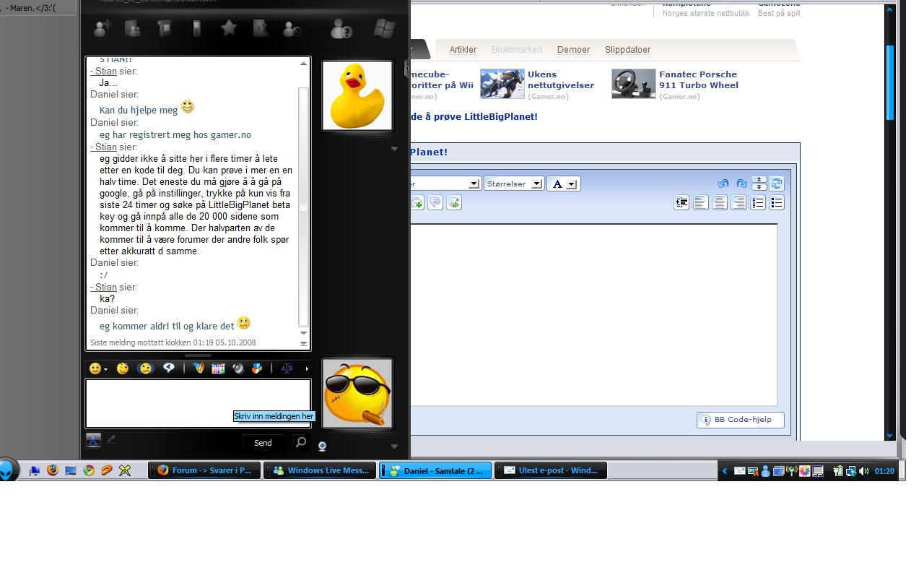924x578 pixels.
Task: Insert a numbered list in the editor
Action: pyautogui.click(x=757, y=203)
